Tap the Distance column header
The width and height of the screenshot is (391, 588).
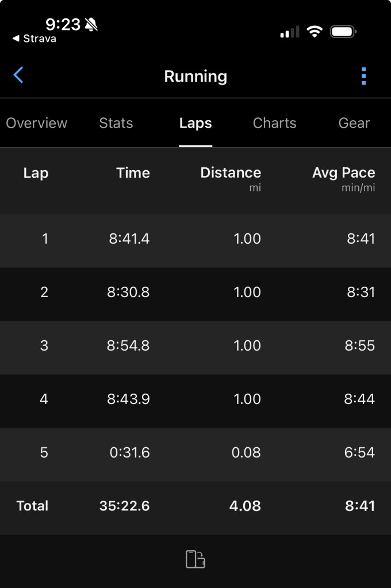(231, 173)
